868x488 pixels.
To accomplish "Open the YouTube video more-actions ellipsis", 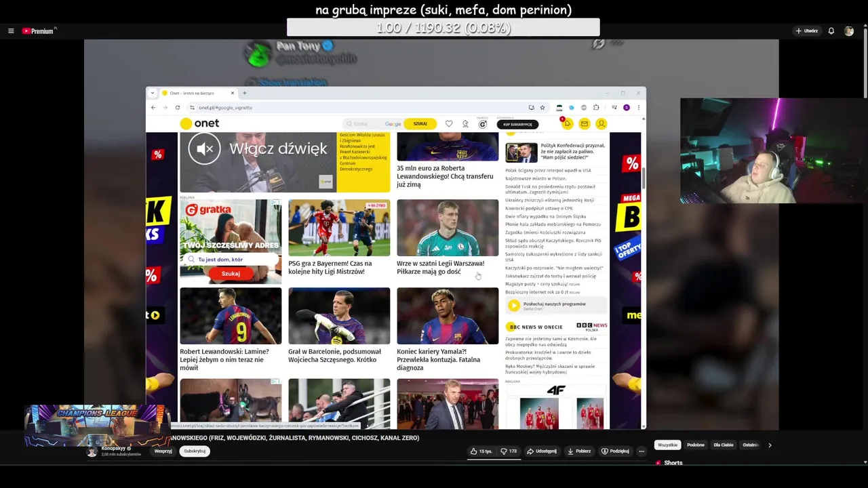I will coord(642,451).
